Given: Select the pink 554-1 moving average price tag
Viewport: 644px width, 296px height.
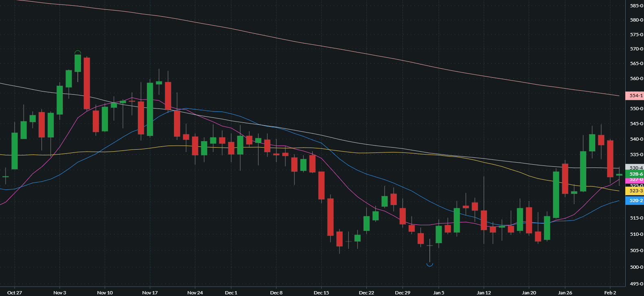Looking at the screenshot, I should click(636, 96).
